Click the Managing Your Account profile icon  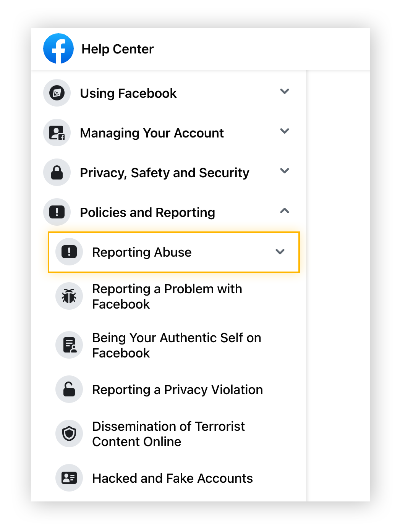tap(57, 133)
